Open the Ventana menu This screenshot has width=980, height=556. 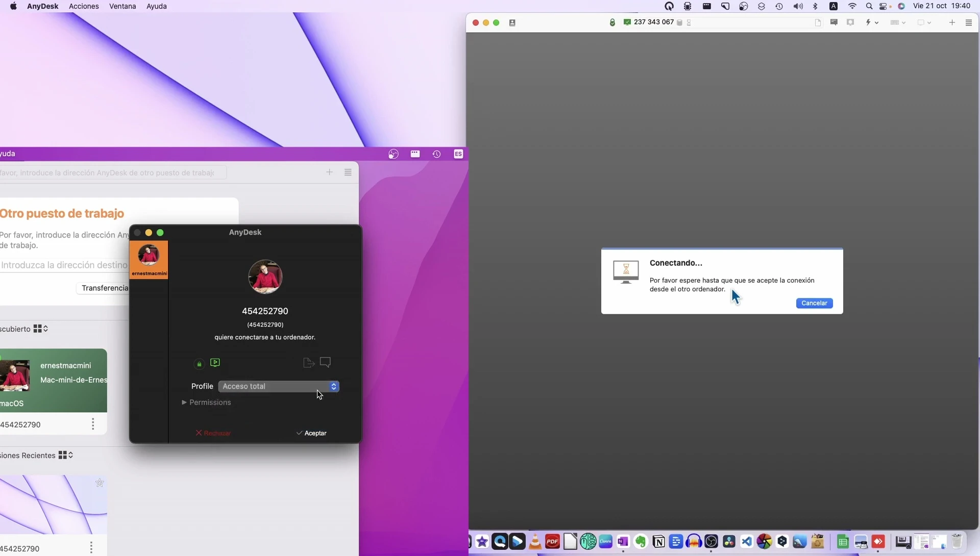tap(122, 6)
